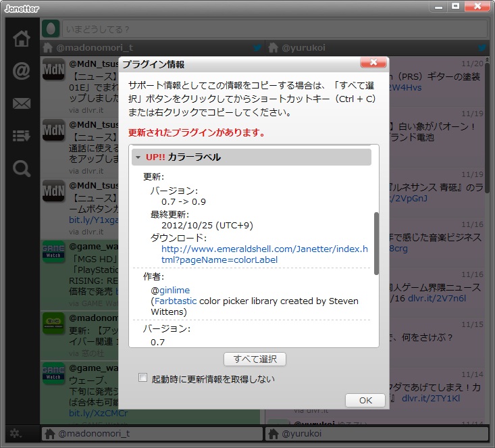Open Direct Messages envelope icon

[x=22, y=103]
